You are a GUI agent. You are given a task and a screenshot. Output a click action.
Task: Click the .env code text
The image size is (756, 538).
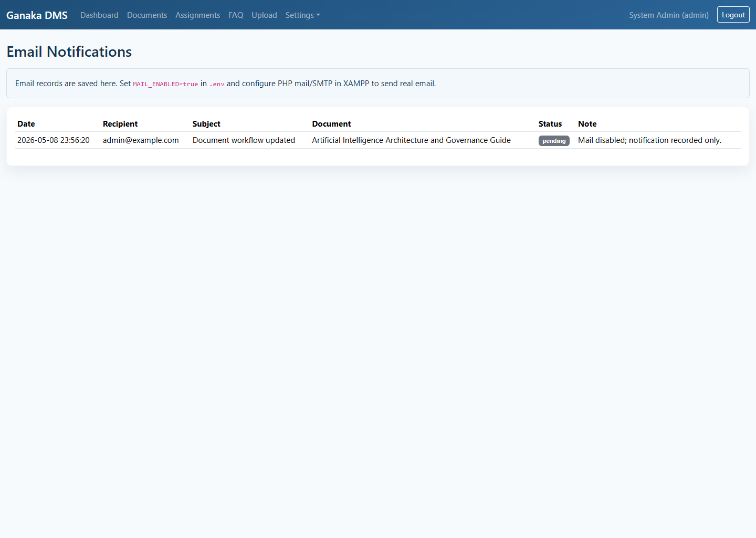217,84
